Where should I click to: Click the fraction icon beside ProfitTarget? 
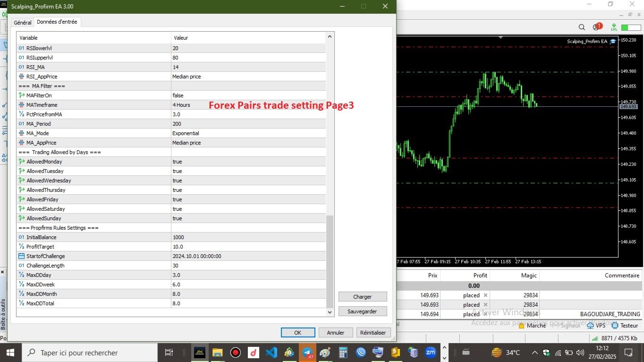pyautogui.click(x=21, y=247)
